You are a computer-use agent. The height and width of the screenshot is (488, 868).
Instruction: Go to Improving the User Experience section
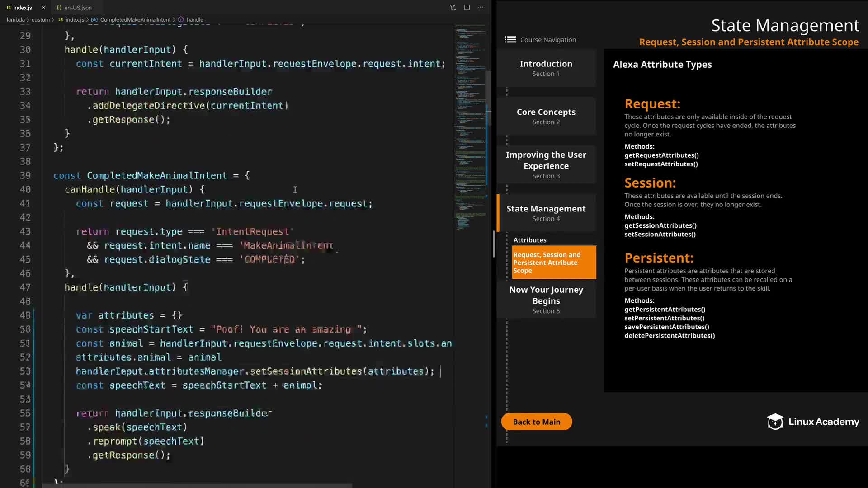(x=546, y=164)
